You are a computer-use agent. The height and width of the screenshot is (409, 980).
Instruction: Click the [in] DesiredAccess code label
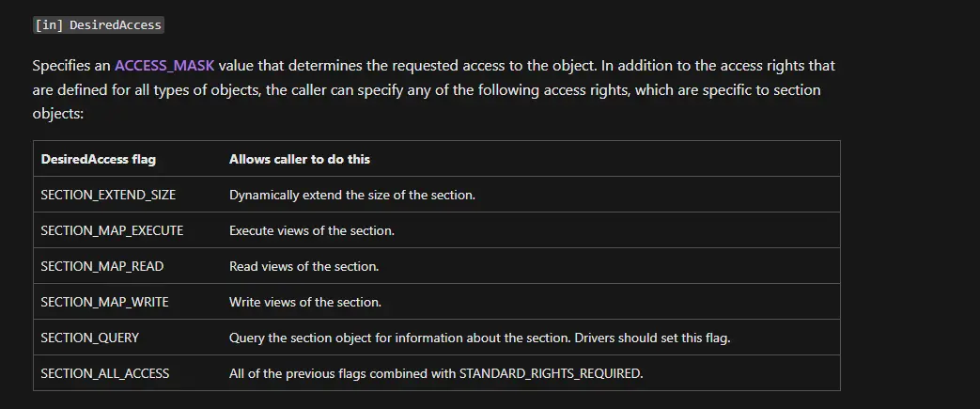pos(99,25)
